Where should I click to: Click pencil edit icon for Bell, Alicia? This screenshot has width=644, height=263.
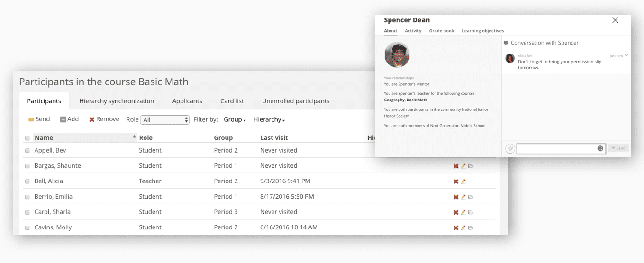[463, 181]
